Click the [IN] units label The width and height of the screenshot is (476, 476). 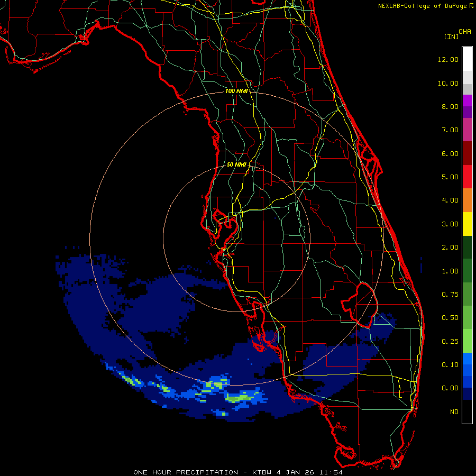(x=451, y=36)
